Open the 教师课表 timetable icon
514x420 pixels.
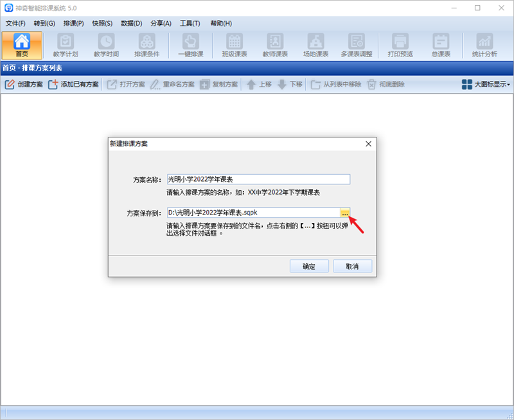pos(275,45)
